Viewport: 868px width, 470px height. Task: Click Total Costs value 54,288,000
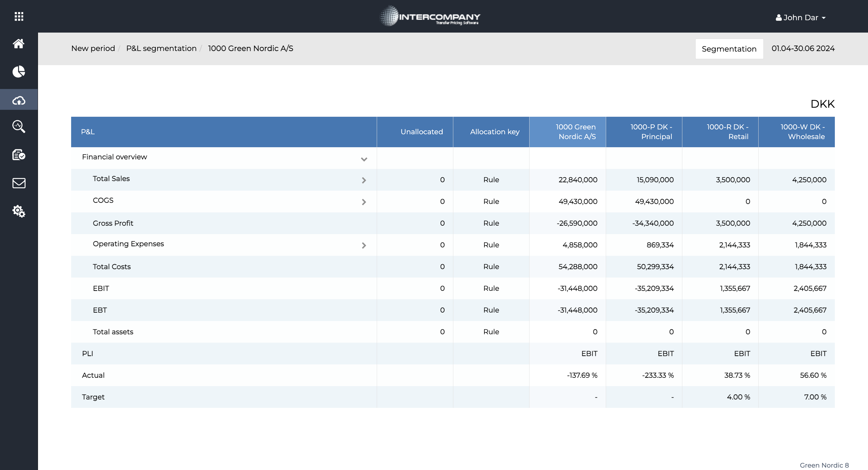578,267
